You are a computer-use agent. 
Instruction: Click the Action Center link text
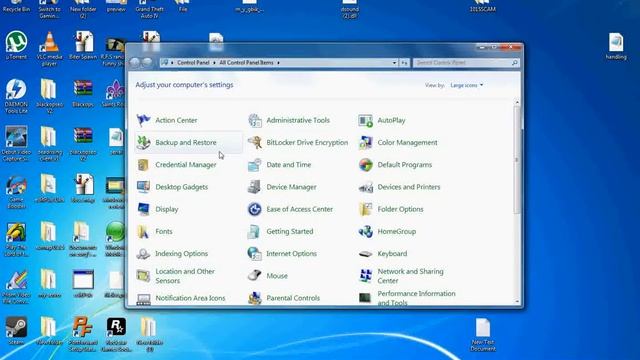[176, 120]
